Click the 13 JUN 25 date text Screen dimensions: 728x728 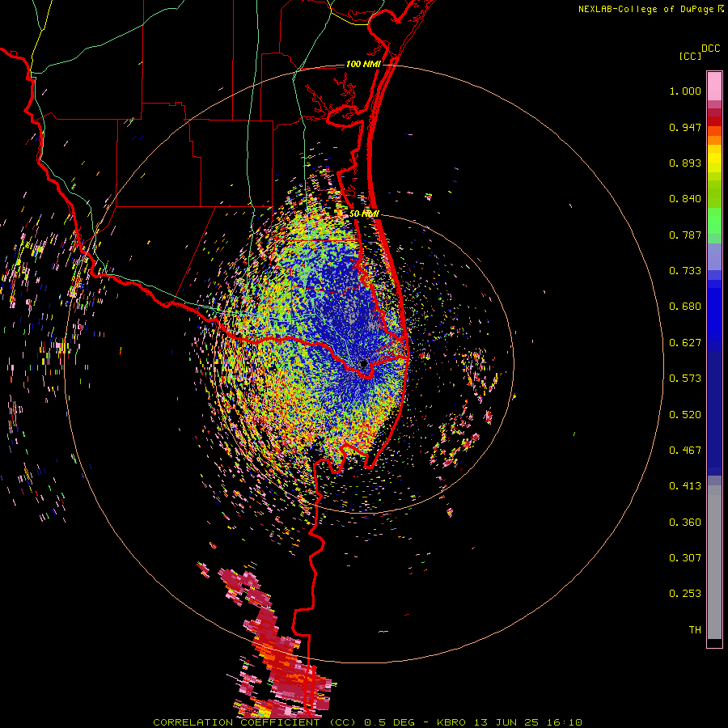tap(506, 722)
